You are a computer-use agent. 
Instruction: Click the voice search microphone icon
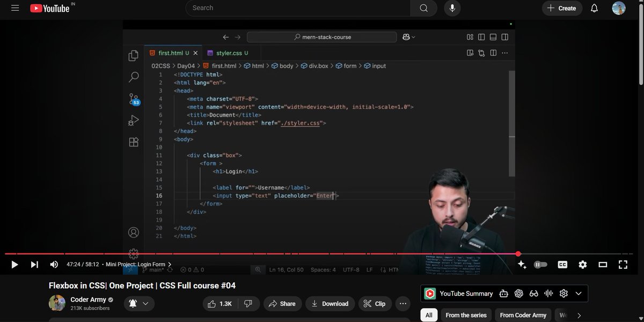coord(452,8)
